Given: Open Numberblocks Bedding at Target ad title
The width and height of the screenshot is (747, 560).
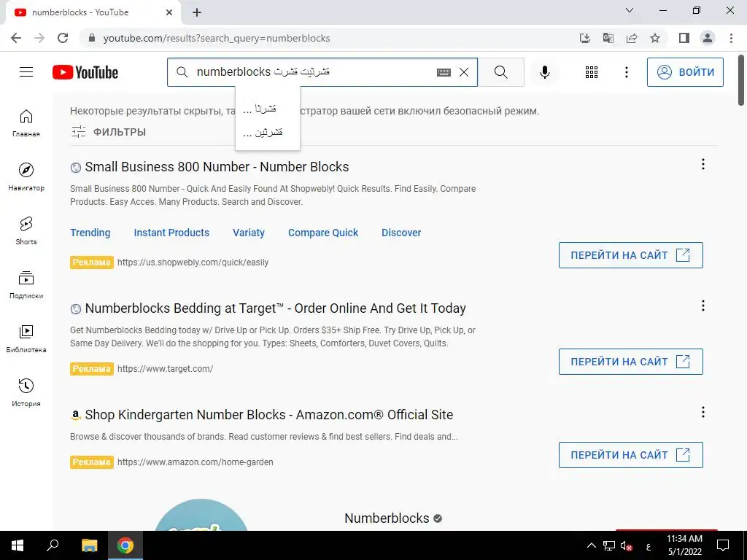Looking at the screenshot, I should (x=275, y=308).
